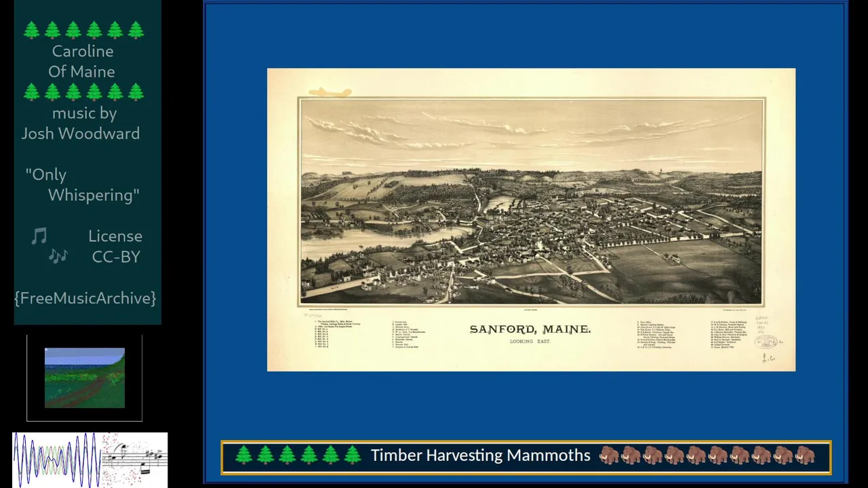Click the "Timber Harvesting Mammoths" banner text
Screen dimensions: 868x488
[480, 455]
